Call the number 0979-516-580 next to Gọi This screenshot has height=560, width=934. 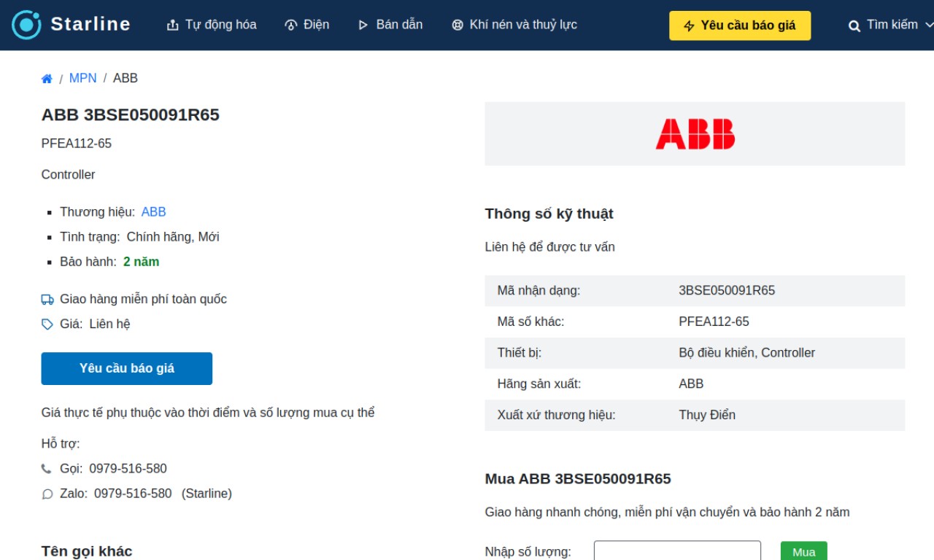[x=128, y=469]
